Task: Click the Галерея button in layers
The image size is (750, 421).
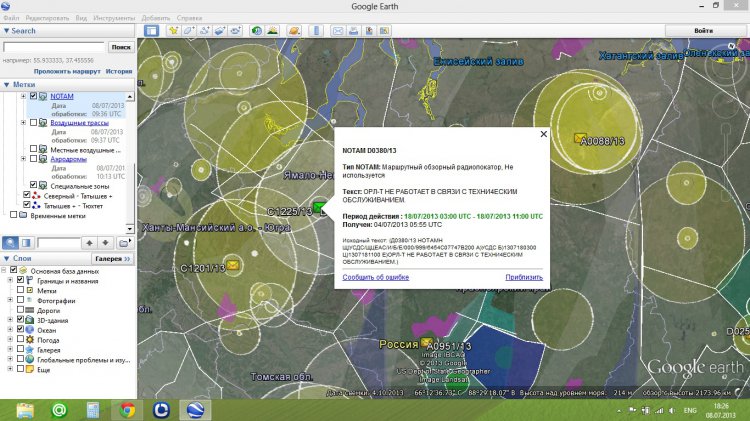Action: [112, 258]
